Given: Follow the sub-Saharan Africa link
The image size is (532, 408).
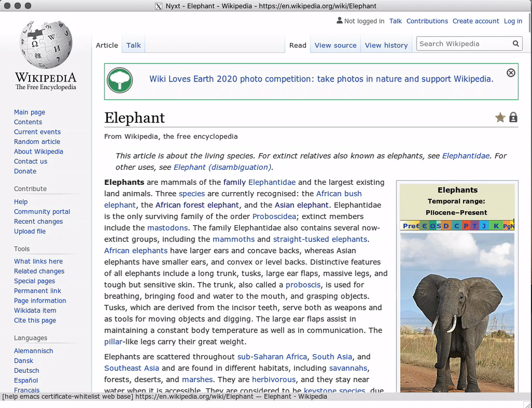Looking at the screenshot, I should [x=272, y=357].
